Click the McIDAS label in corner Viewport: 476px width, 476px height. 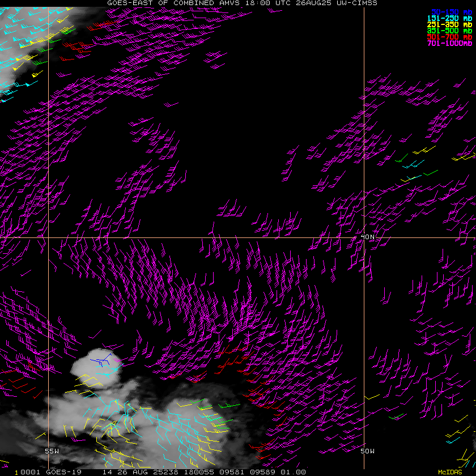[450, 472]
